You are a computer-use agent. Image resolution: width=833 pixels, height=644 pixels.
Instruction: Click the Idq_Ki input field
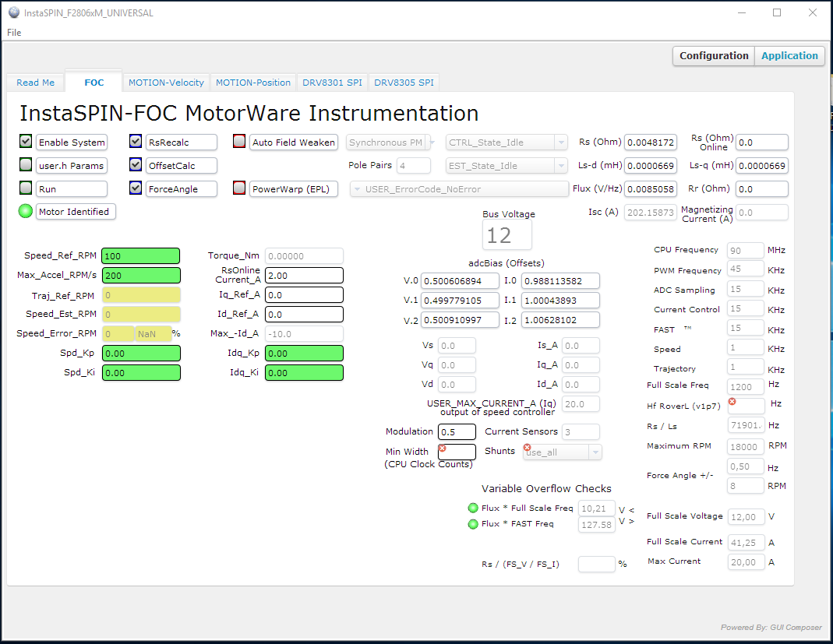pos(304,373)
